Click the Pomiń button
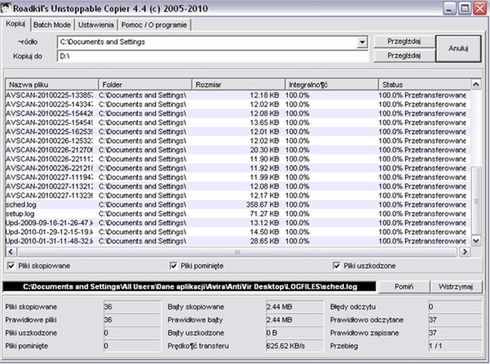490x364 pixels. pos(404,287)
